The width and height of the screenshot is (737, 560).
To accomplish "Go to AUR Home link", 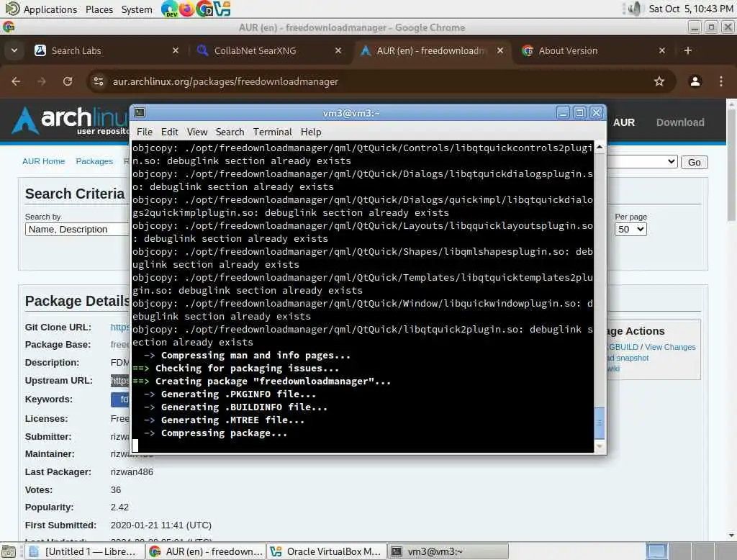I will coord(43,161).
